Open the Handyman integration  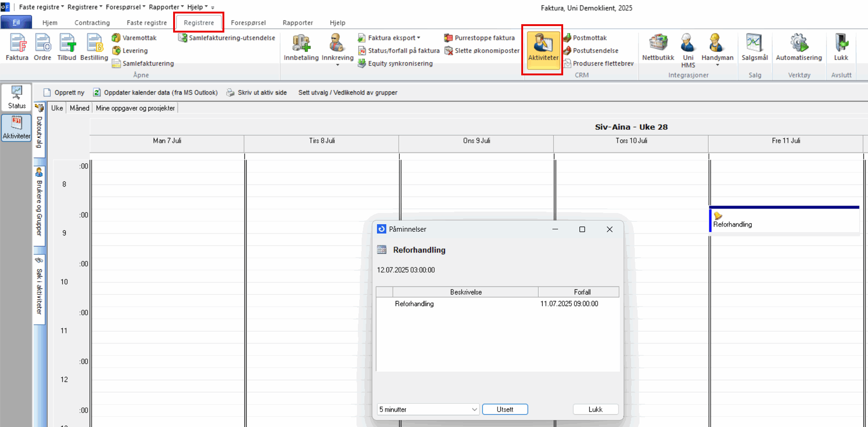[717, 47]
